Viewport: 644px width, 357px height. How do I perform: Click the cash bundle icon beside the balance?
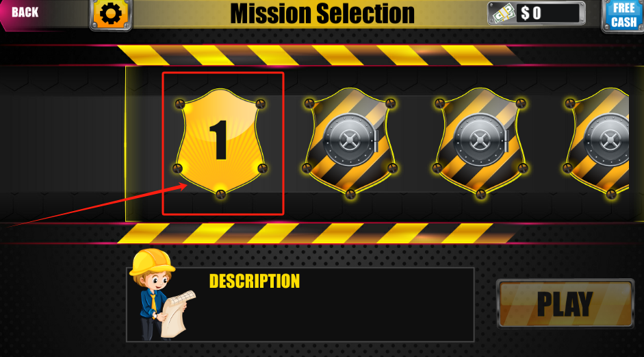pyautogui.click(x=502, y=14)
